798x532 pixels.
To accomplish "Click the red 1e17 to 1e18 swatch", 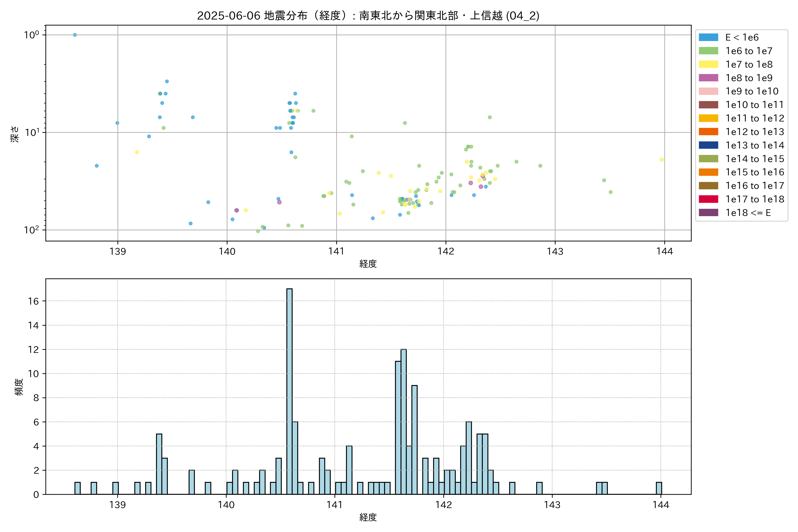I will click(x=708, y=199).
